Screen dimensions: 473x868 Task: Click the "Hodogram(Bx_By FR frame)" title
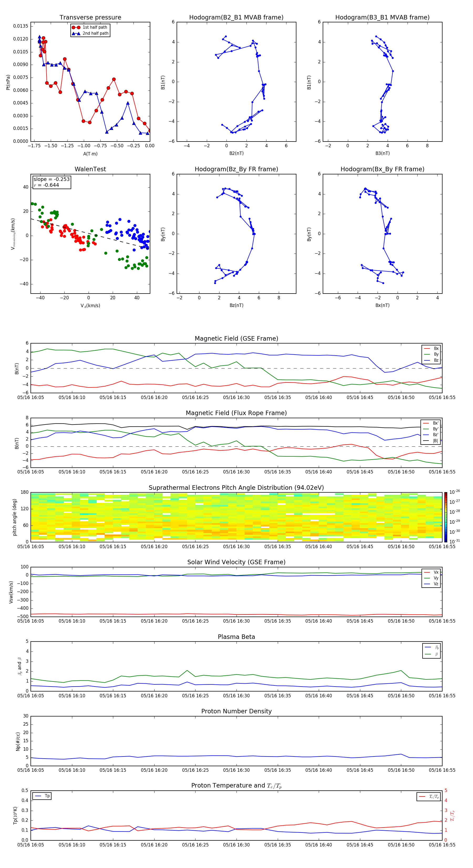[x=382, y=169]
